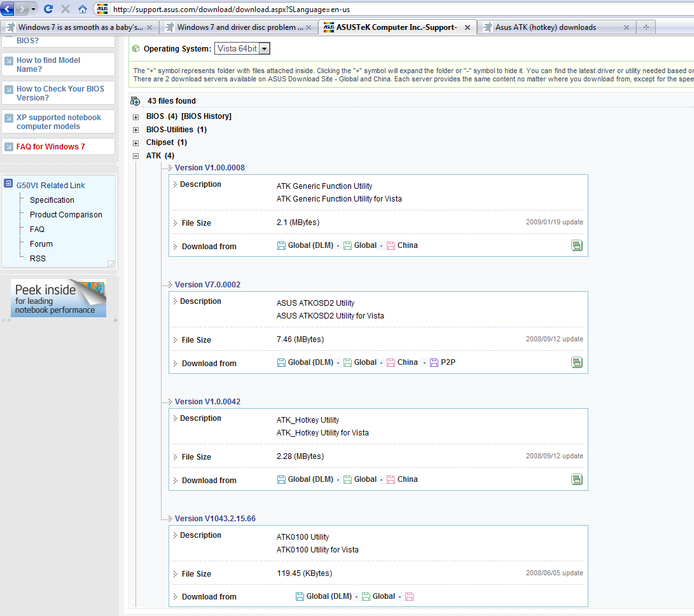Collapse the ATK (4) folder

click(136, 156)
